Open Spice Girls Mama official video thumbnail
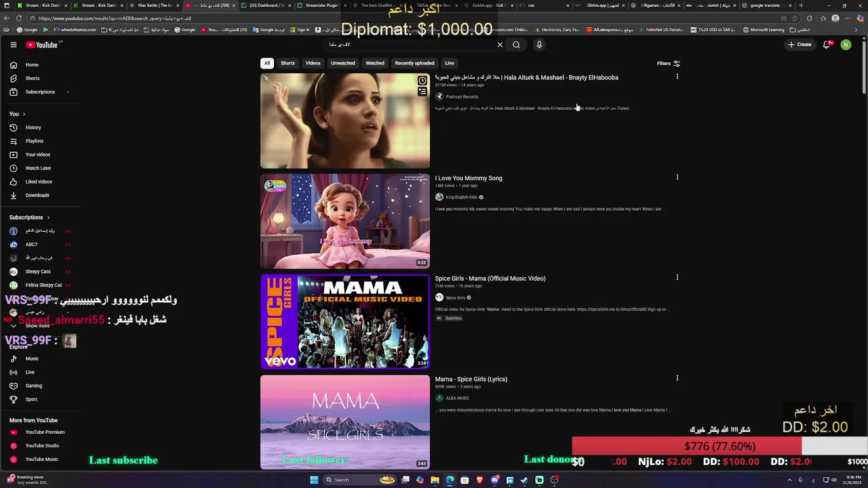The height and width of the screenshot is (488, 868). click(345, 322)
